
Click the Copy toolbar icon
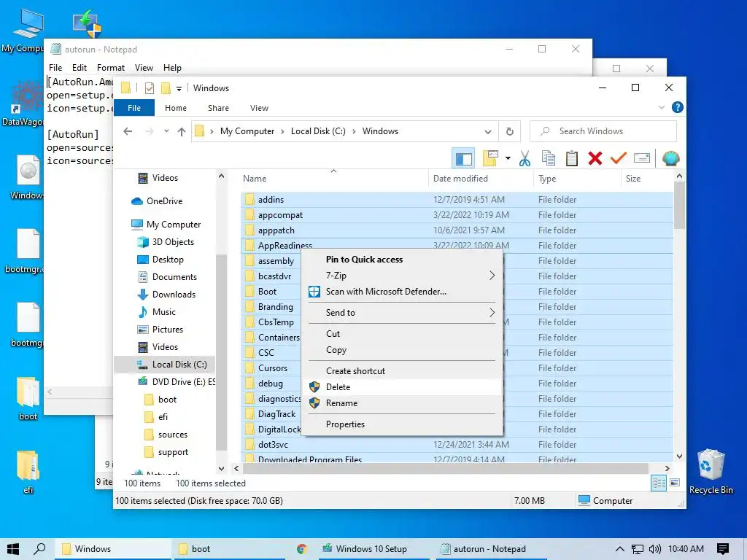[x=549, y=158]
